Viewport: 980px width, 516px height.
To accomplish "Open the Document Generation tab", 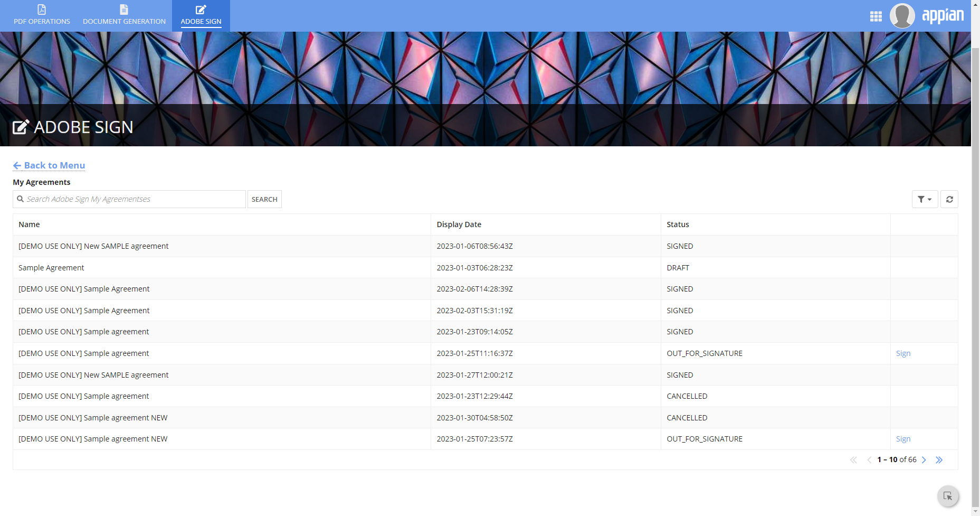I will (124, 15).
